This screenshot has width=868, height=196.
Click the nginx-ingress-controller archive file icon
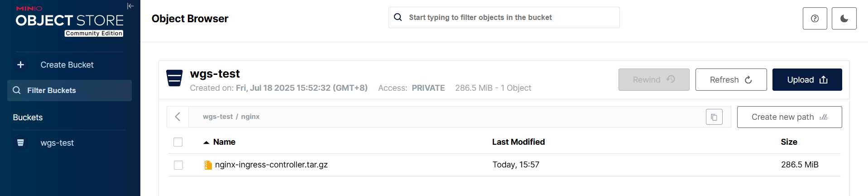(208, 165)
